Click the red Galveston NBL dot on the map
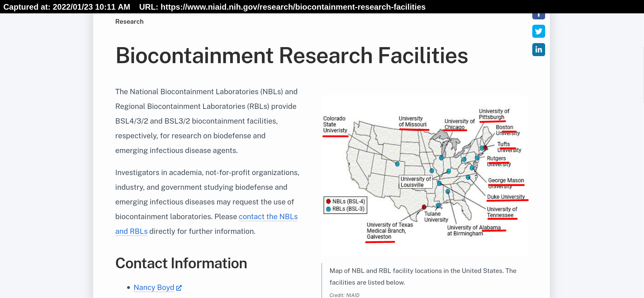 (424, 207)
